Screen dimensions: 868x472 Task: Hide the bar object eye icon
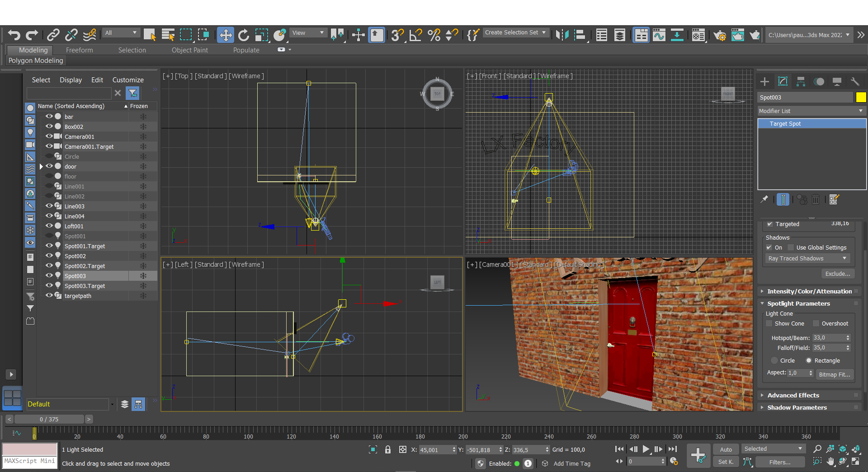(x=49, y=116)
